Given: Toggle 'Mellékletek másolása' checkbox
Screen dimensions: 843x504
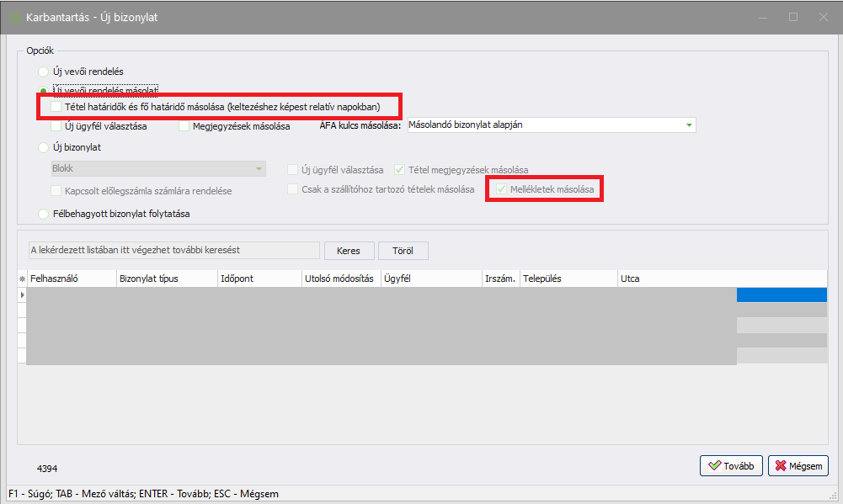Looking at the screenshot, I should click(x=502, y=190).
